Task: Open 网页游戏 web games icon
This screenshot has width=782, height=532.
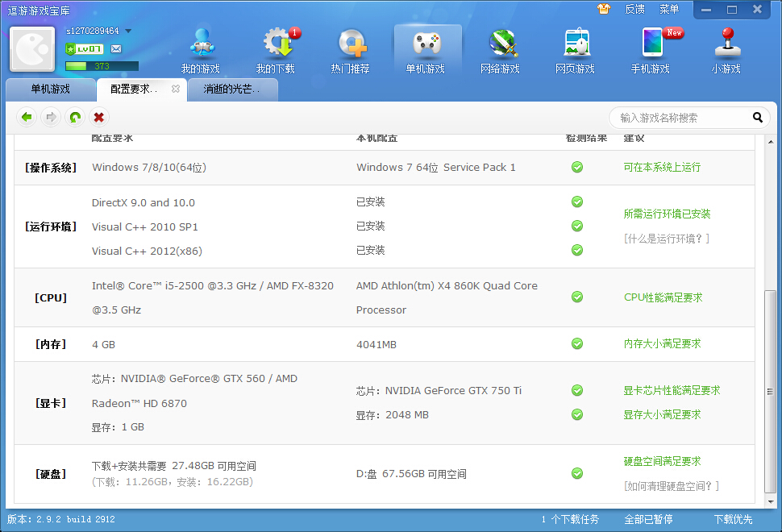Action: coord(577,43)
